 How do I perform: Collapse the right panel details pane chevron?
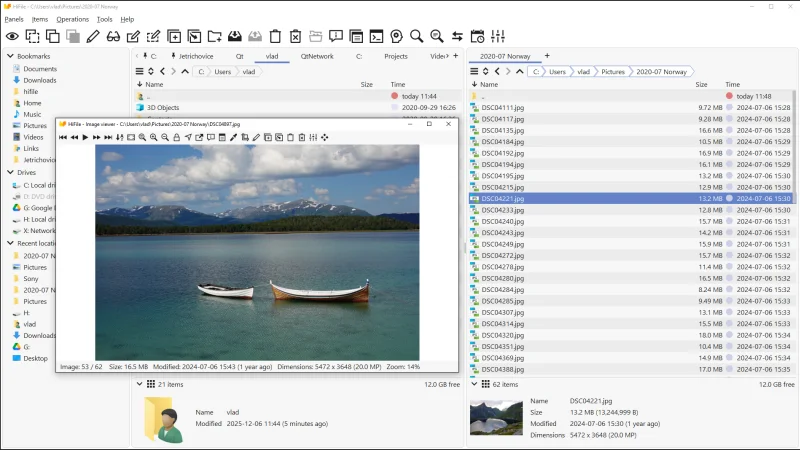click(x=474, y=384)
